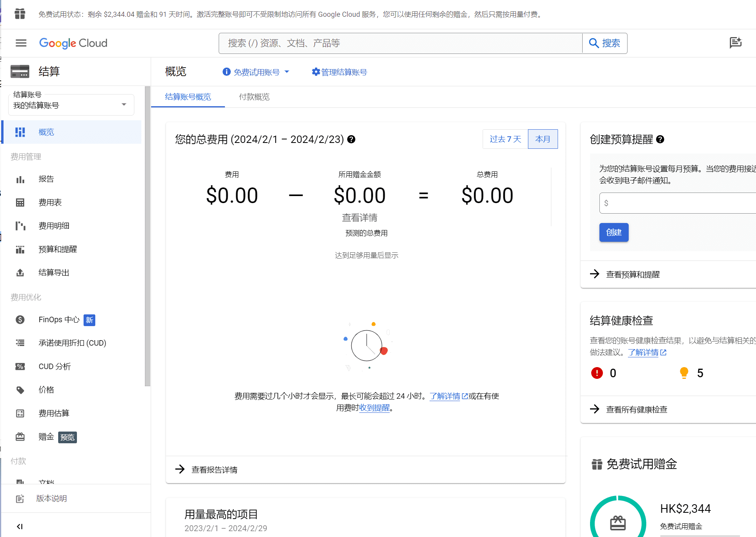The width and height of the screenshot is (756, 537).
Task: Open the FinOps 中心 panel
Action: coord(59,319)
